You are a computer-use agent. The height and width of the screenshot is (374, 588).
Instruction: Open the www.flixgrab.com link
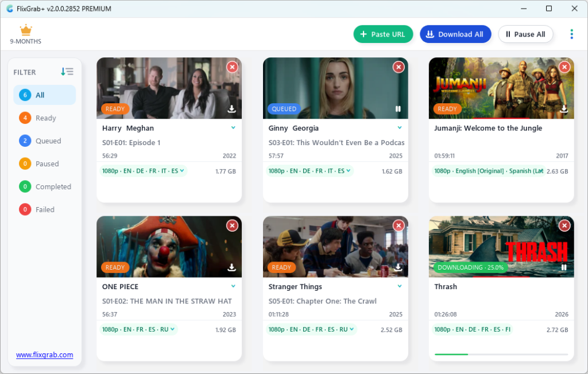coord(45,355)
